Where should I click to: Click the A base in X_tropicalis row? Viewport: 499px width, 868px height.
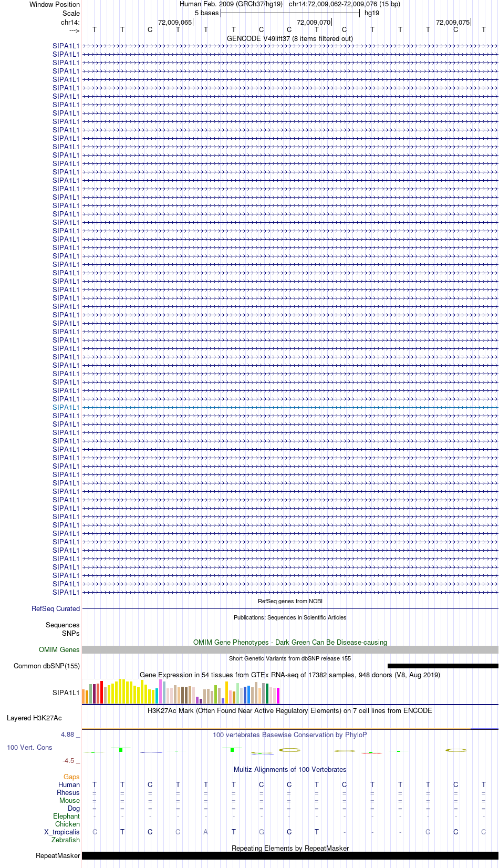206,832
